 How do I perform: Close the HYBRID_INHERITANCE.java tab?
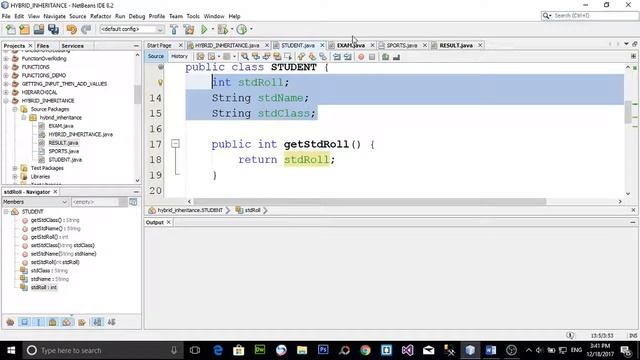267,45
